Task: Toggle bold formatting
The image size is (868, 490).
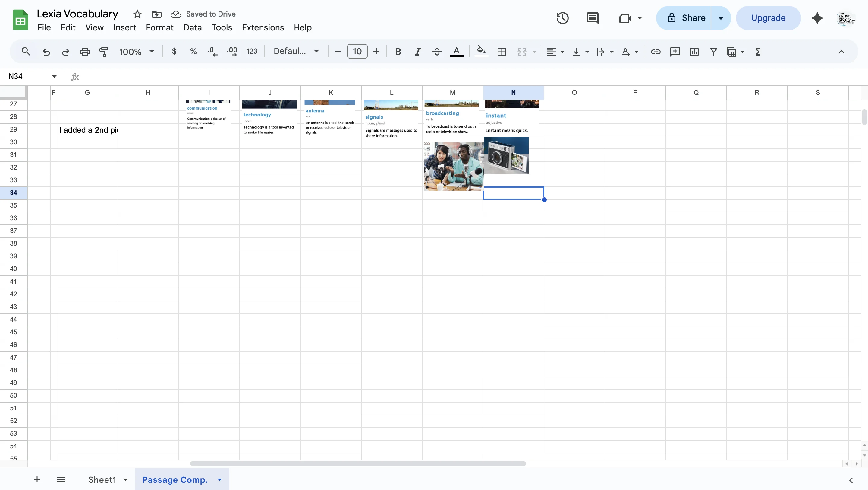Action: pos(398,52)
